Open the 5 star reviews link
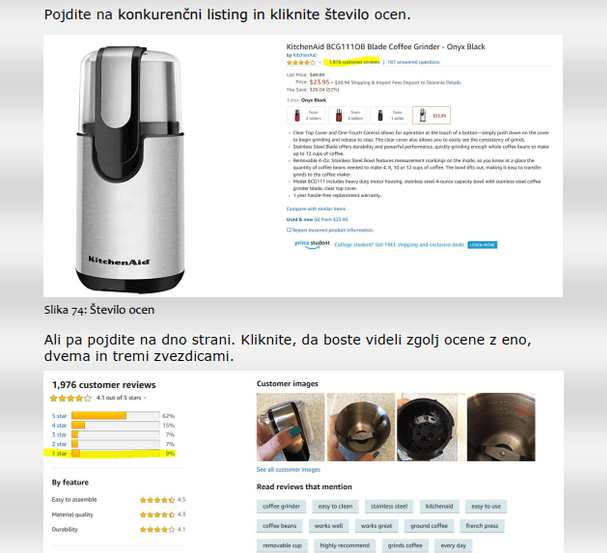The image size is (607, 553). (x=59, y=416)
